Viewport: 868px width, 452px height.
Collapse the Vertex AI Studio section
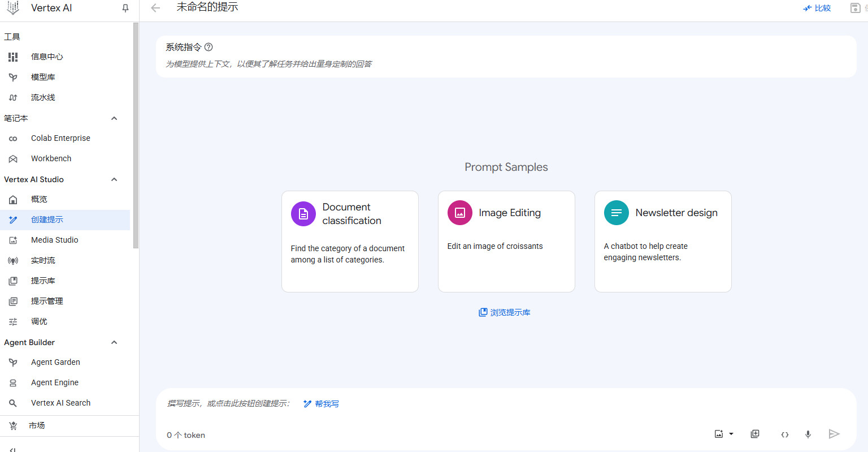[x=114, y=179]
